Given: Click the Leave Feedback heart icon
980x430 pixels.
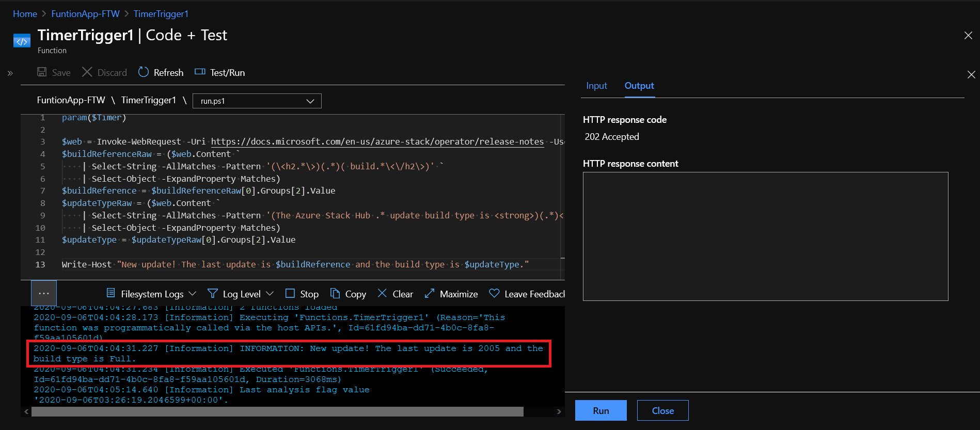Looking at the screenshot, I should click(494, 293).
